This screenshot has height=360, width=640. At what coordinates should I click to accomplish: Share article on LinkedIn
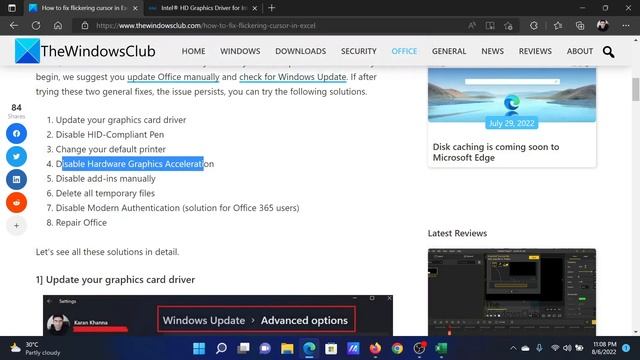click(16, 179)
